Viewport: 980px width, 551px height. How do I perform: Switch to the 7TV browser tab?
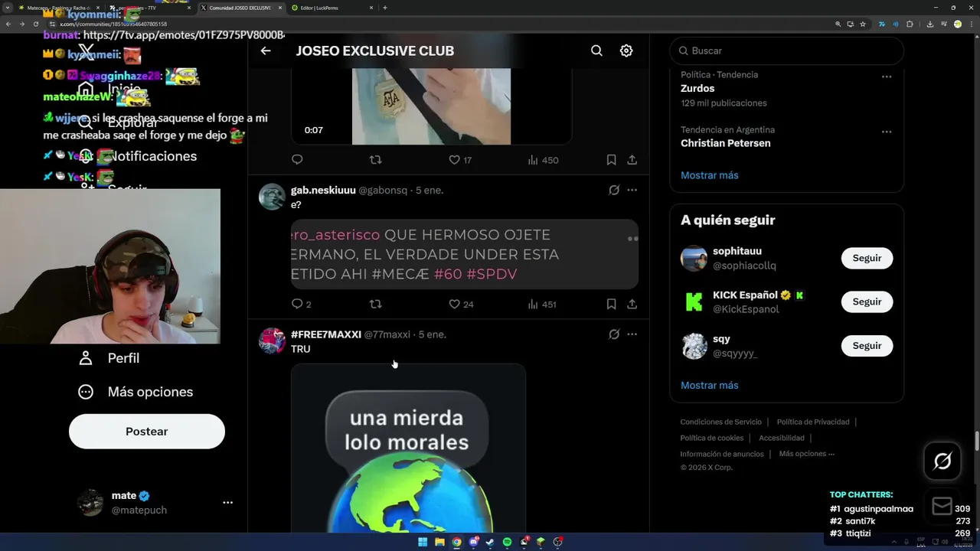147,8
